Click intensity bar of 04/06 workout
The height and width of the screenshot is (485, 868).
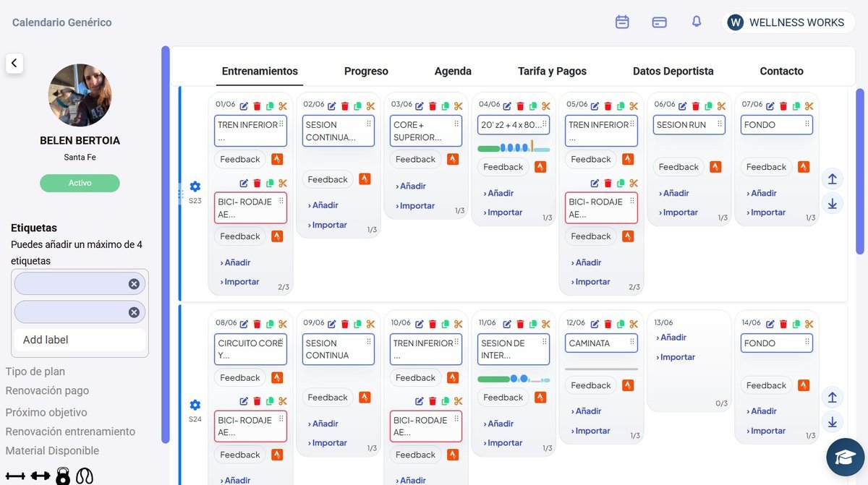pos(514,148)
